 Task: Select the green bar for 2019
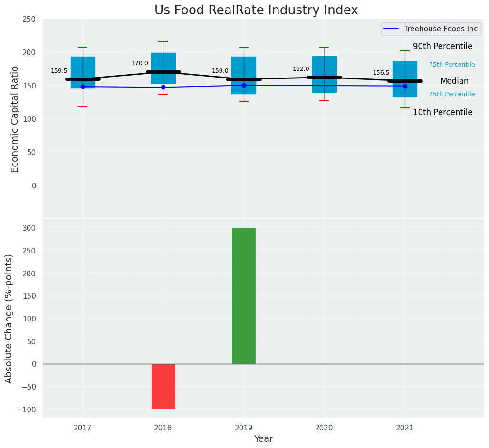coord(244,295)
